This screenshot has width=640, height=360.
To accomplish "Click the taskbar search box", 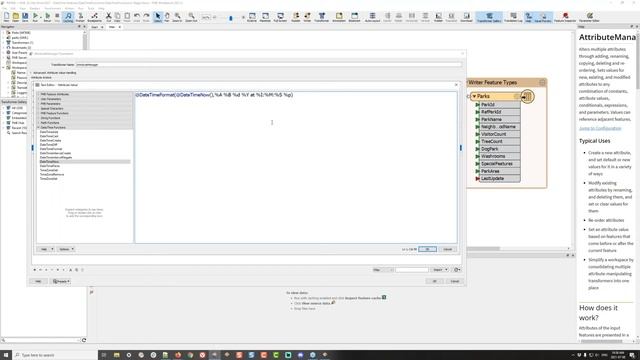I will pos(55,355).
